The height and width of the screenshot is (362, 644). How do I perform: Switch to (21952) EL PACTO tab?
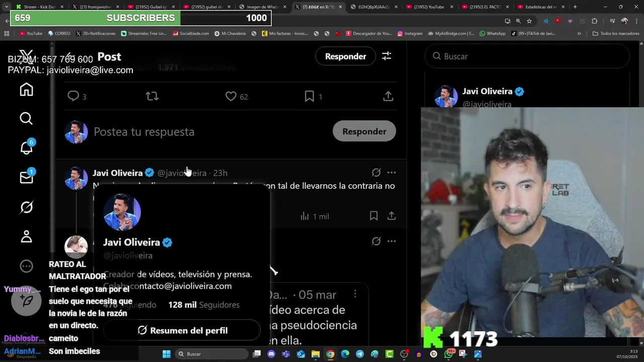[x=486, y=7]
